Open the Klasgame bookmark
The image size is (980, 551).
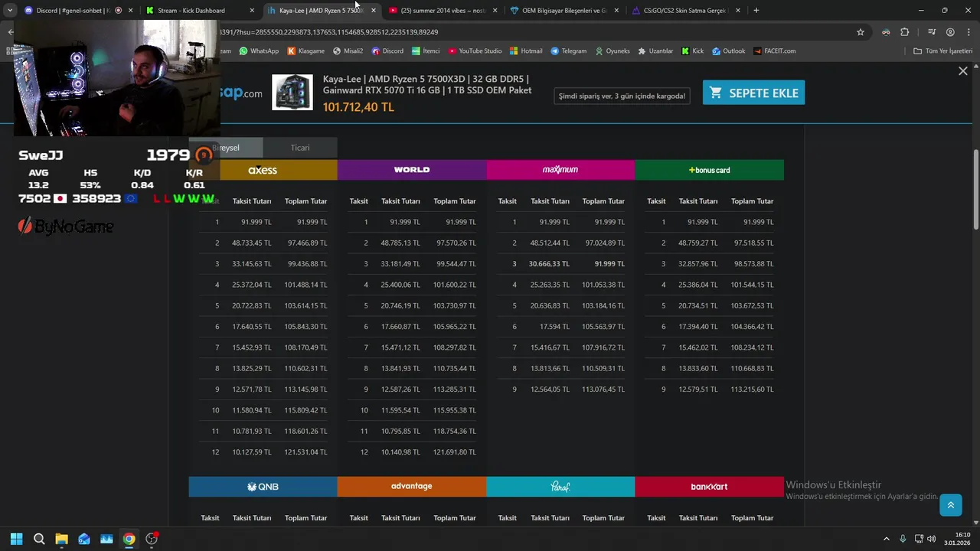pyautogui.click(x=306, y=51)
